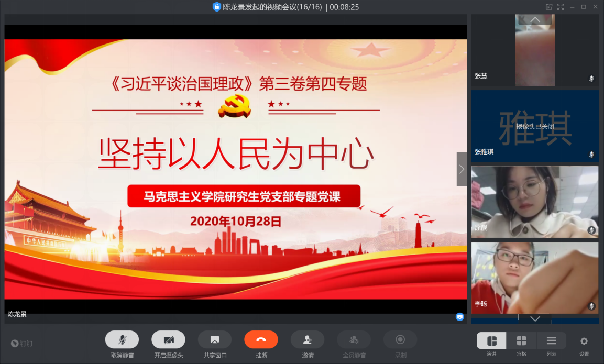Switch to mini floating window mode
Viewport: 604px width, 364px height.
pos(549,7)
